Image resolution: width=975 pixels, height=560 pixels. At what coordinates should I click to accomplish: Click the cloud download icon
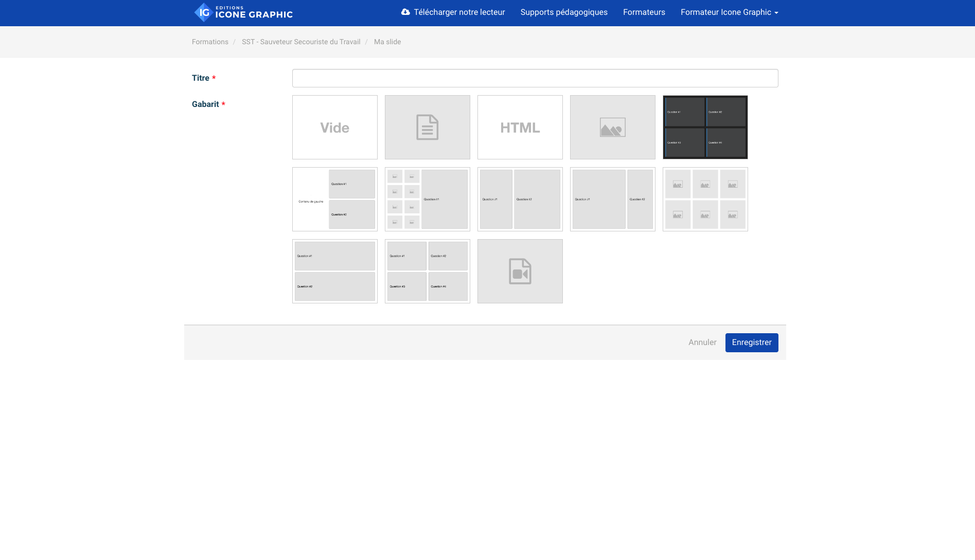[x=405, y=12]
